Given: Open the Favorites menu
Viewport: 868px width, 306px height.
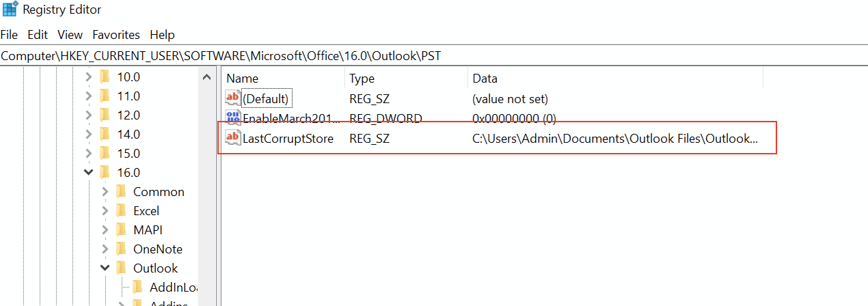Looking at the screenshot, I should click(x=116, y=35).
